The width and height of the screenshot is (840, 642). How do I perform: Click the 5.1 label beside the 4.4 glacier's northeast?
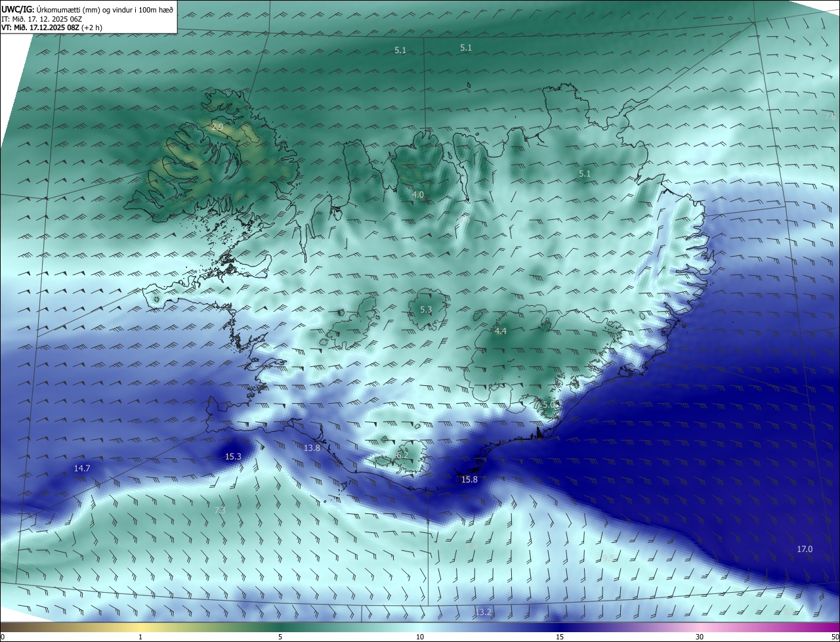(585, 173)
